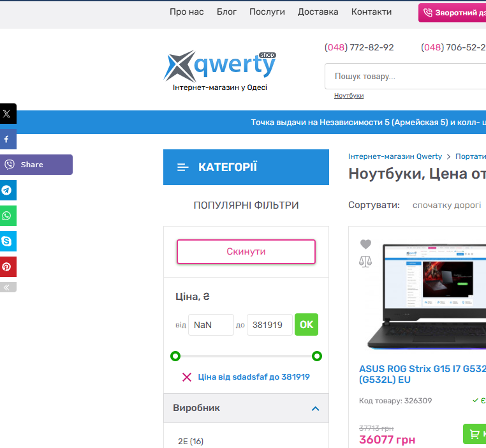Open Блог in top menu
The image size is (486, 448).
226,12
